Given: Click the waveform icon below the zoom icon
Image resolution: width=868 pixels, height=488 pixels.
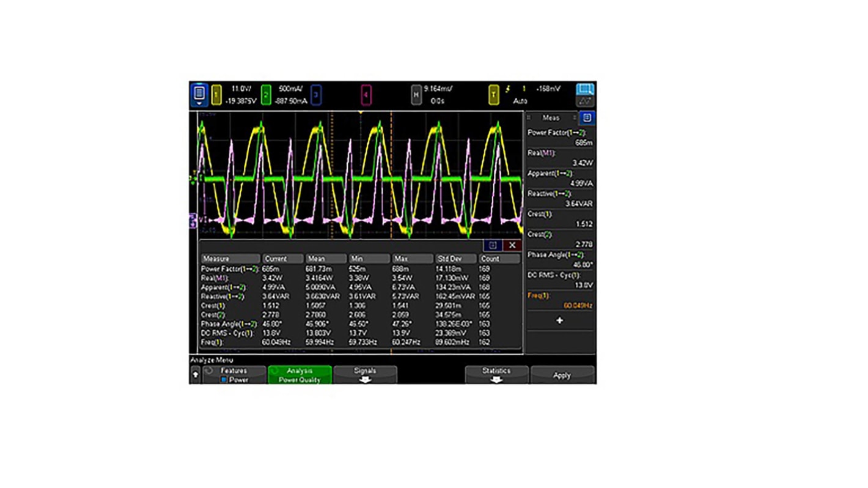Looking at the screenshot, I should pos(585,102).
